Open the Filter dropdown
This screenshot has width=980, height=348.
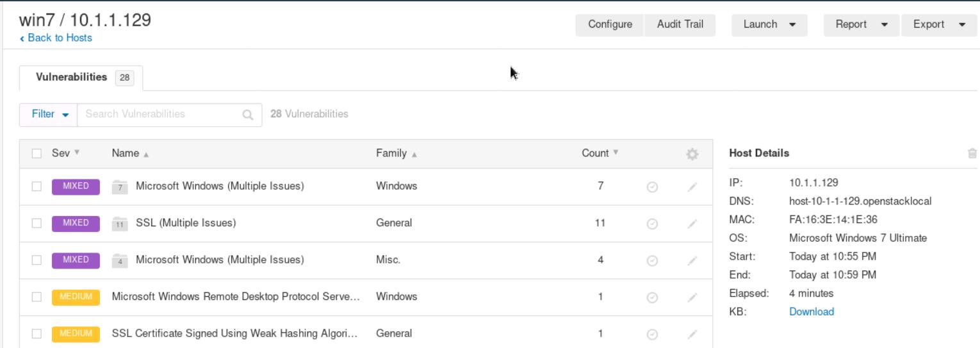[49, 114]
